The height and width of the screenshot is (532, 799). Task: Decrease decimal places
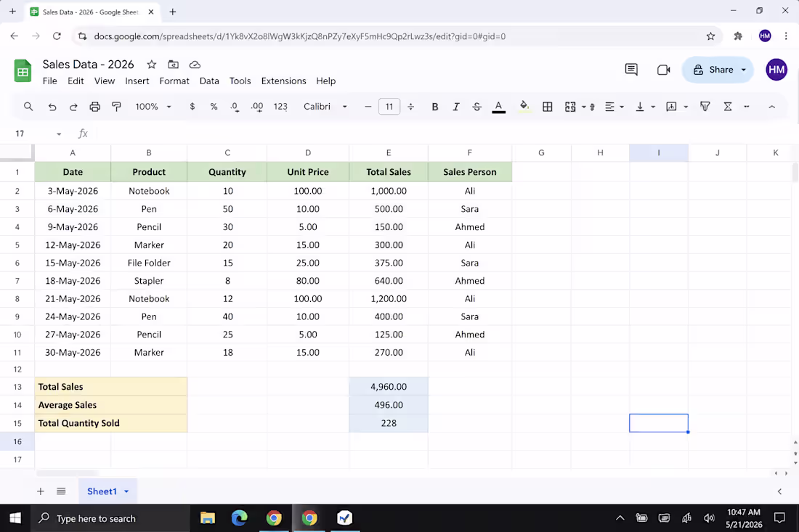[234, 107]
